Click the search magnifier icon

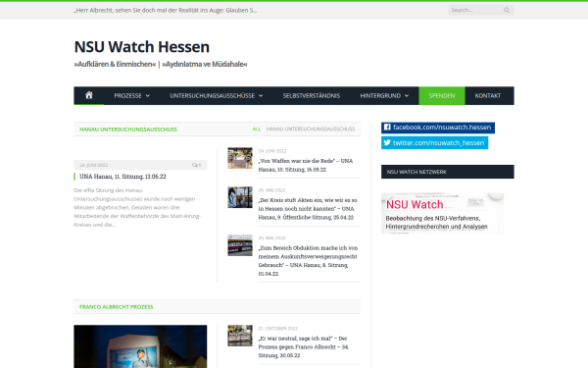[507, 10]
